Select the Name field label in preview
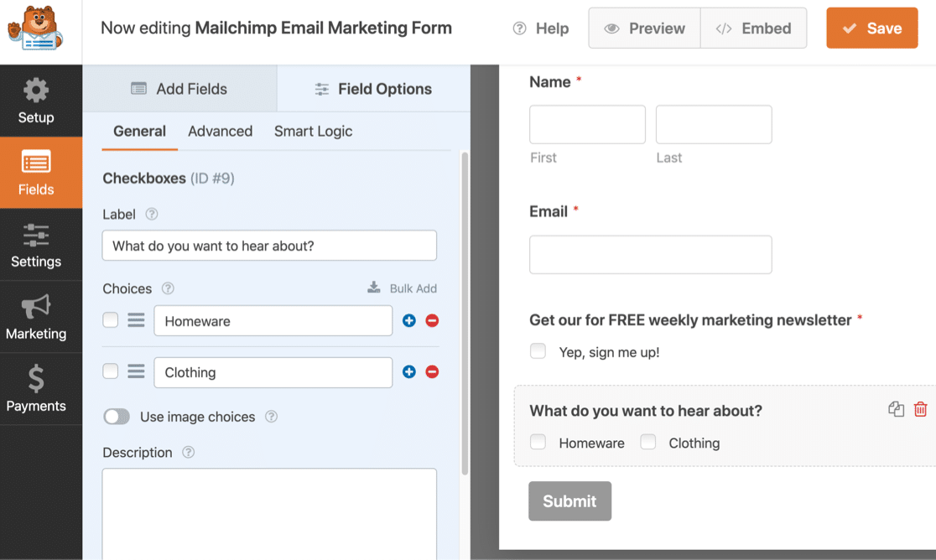Screen dimensions: 936x560 click(550, 82)
